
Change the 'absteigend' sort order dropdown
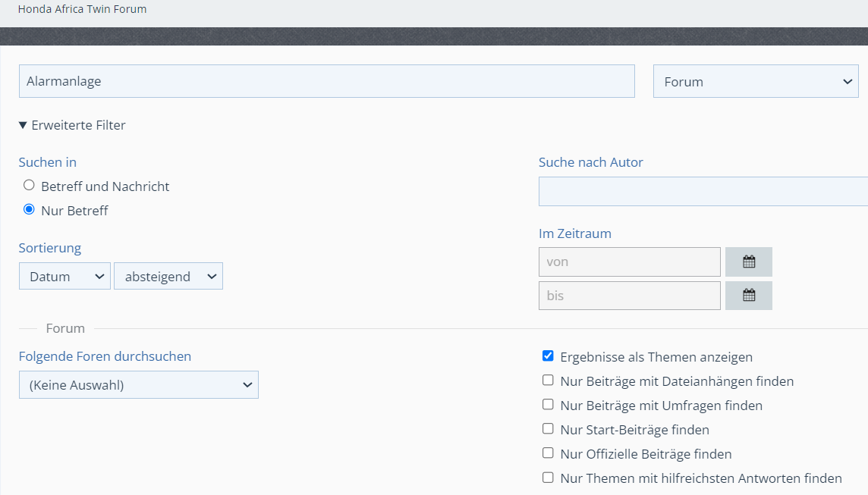pos(168,276)
